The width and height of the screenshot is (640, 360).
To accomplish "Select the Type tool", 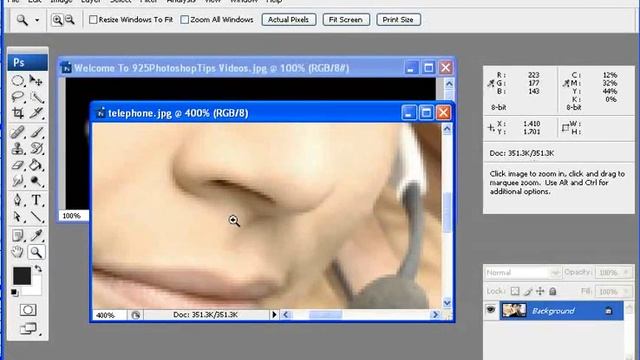I will point(36,200).
